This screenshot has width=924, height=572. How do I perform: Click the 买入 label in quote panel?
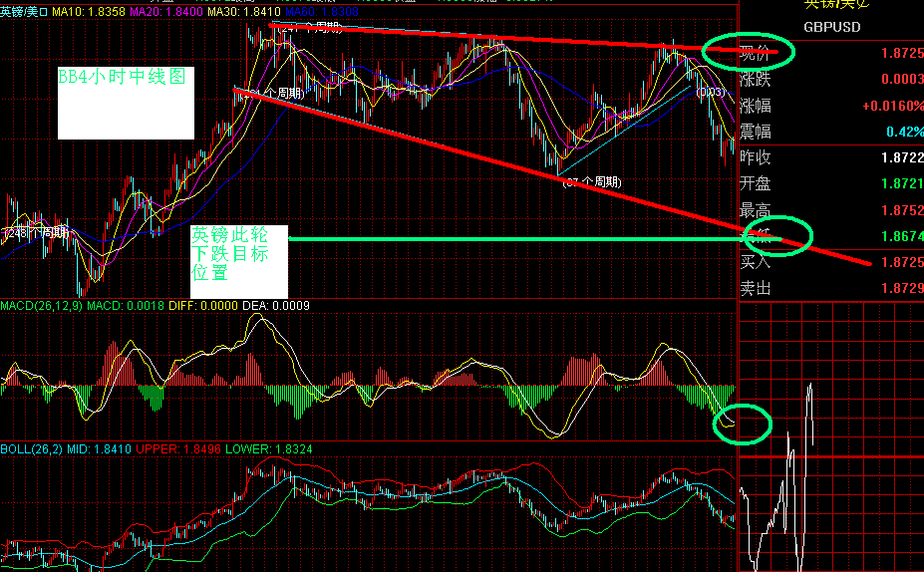coord(755,261)
